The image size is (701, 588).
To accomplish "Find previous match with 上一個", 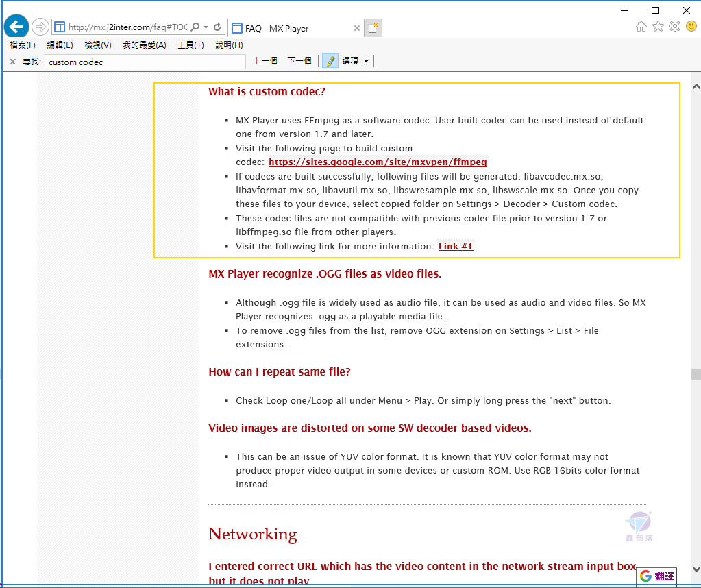I will click(x=265, y=61).
